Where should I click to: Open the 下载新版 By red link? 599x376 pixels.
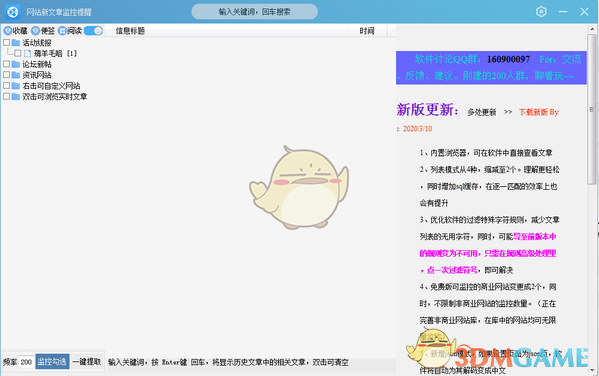click(x=539, y=112)
